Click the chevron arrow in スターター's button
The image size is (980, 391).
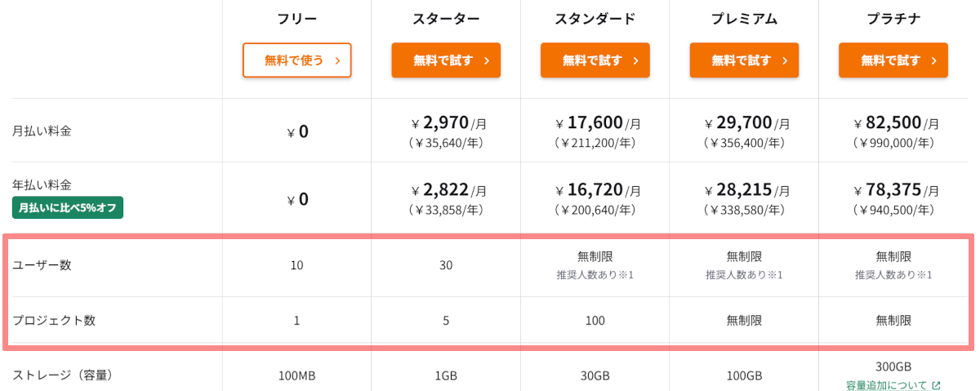click(487, 60)
